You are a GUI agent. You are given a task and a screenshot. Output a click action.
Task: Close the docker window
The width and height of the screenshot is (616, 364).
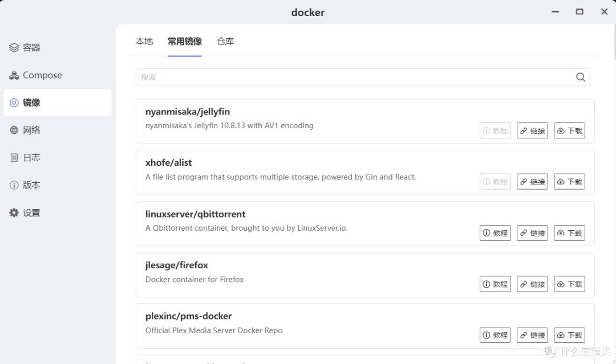coord(604,12)
